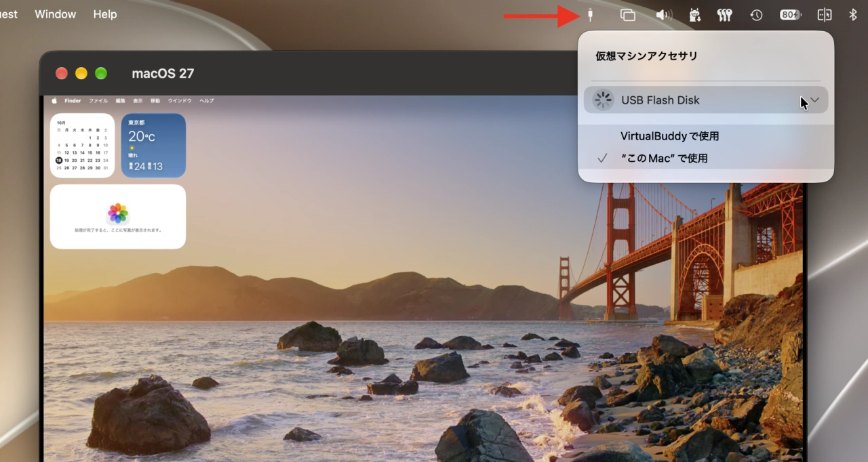Open the three-keys menu bar icon
The image size is (868, 462).
[725, 15]
